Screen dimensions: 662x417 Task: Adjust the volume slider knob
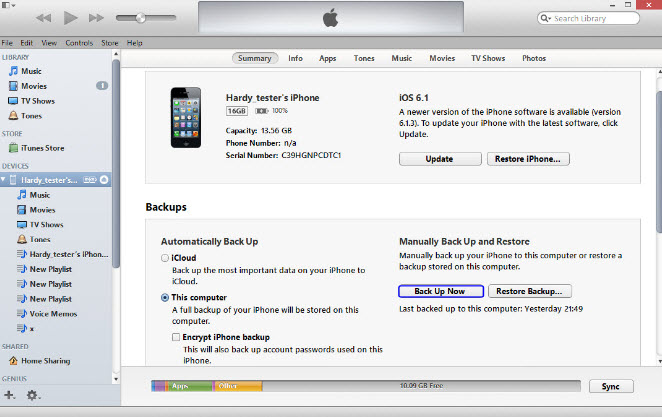pos(141,18)
